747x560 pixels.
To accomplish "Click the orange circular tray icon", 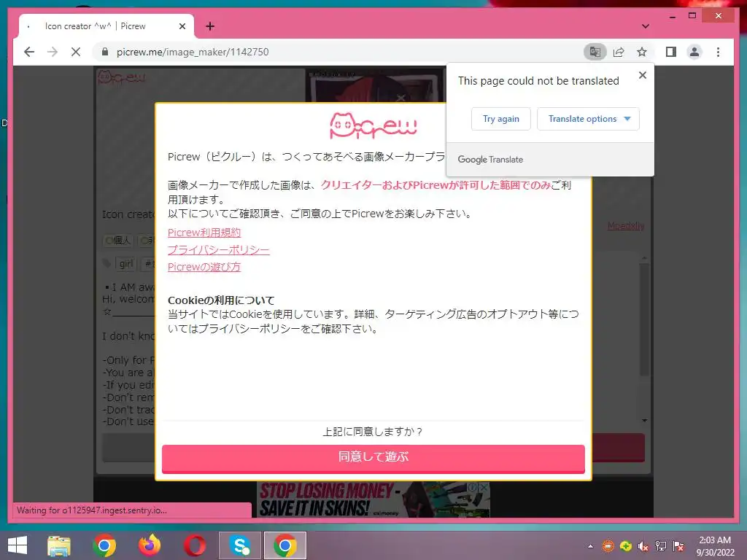I will 608,546.
